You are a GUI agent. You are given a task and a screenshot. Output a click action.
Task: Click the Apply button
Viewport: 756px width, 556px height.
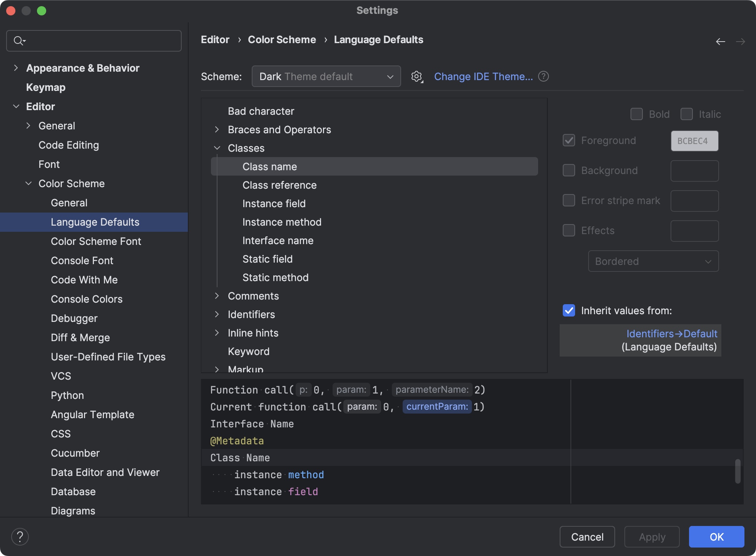651,536
